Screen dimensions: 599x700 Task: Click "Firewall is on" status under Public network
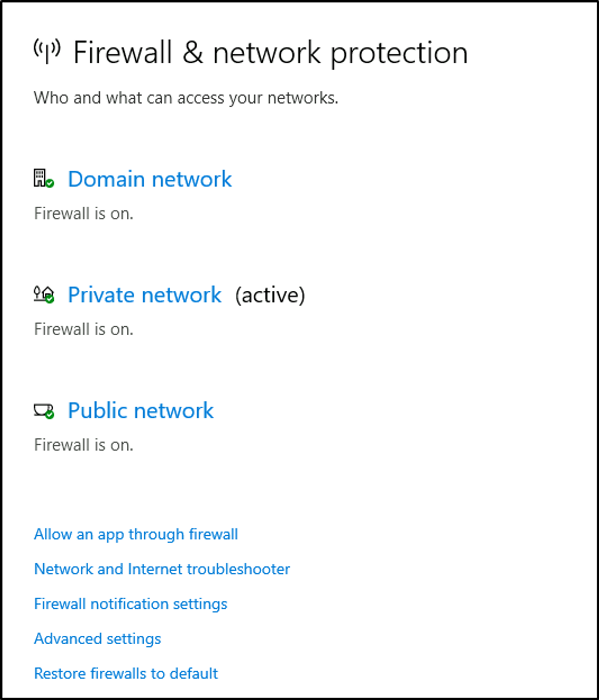tap(84, 445)
